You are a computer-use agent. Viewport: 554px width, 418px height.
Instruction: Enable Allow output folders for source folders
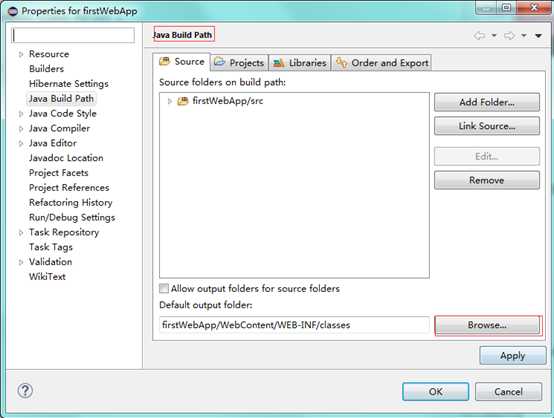click(164, 288)
